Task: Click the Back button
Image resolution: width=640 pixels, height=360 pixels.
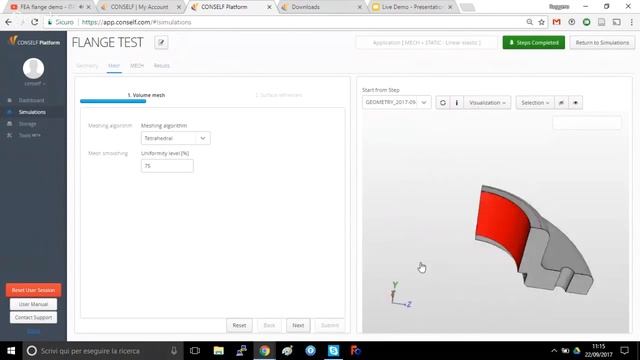Action: (269, 325)
